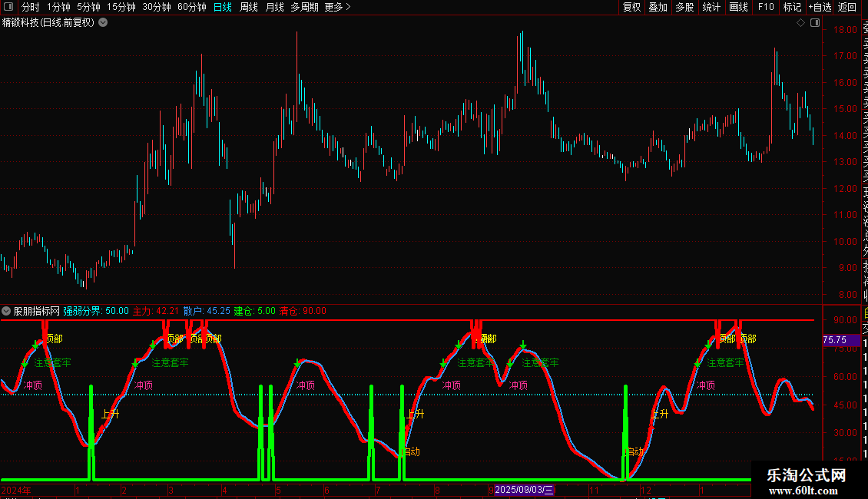Open the 叠加 overlay tool
Screen dimensions: 868x499
[x=658, y=7]
